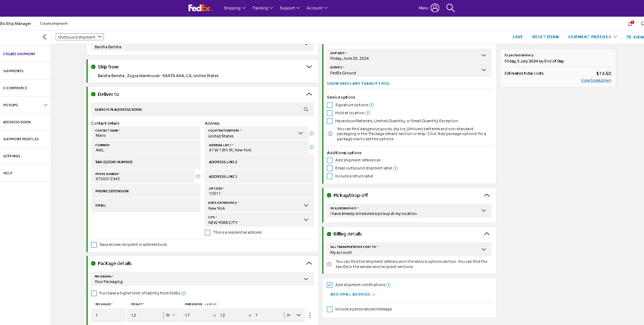Open the user profile icon next to Mario
644x325 pixels.
435,8
